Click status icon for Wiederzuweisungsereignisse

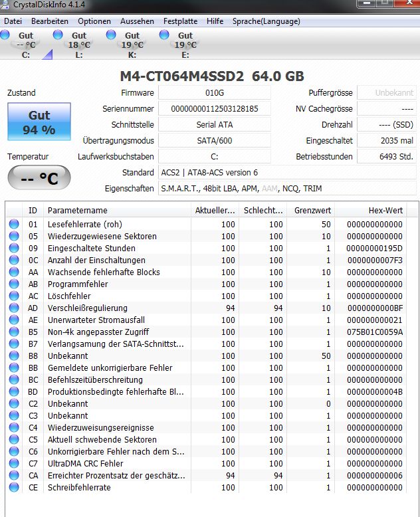pyautogui.click(x=14, y=427)
